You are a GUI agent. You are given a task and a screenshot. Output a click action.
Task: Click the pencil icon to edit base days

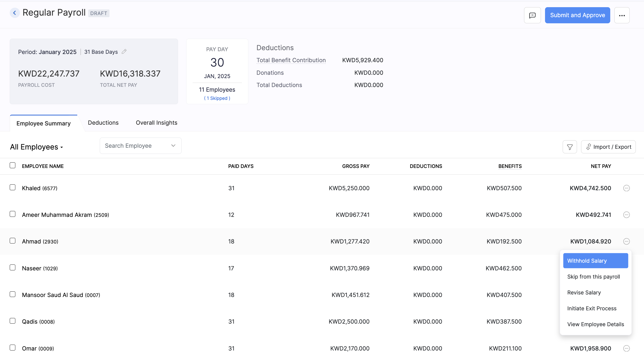[x=124, y=51]
